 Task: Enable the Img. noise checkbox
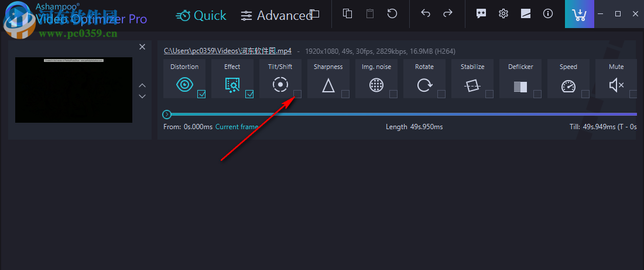393,94
